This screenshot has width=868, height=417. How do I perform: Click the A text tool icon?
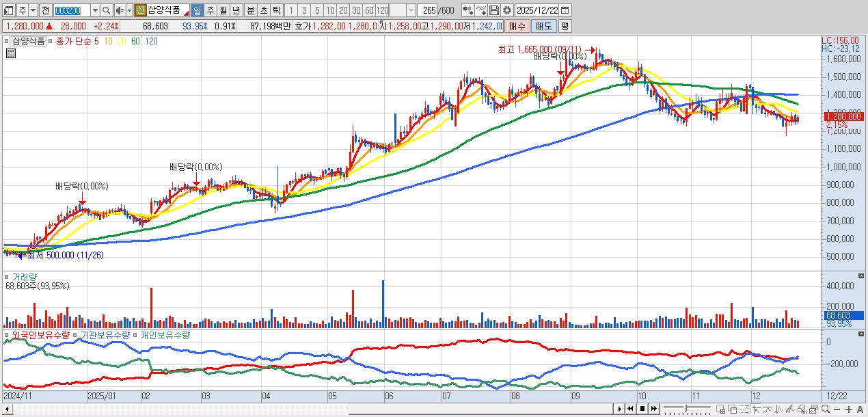(x=860, y=409)
